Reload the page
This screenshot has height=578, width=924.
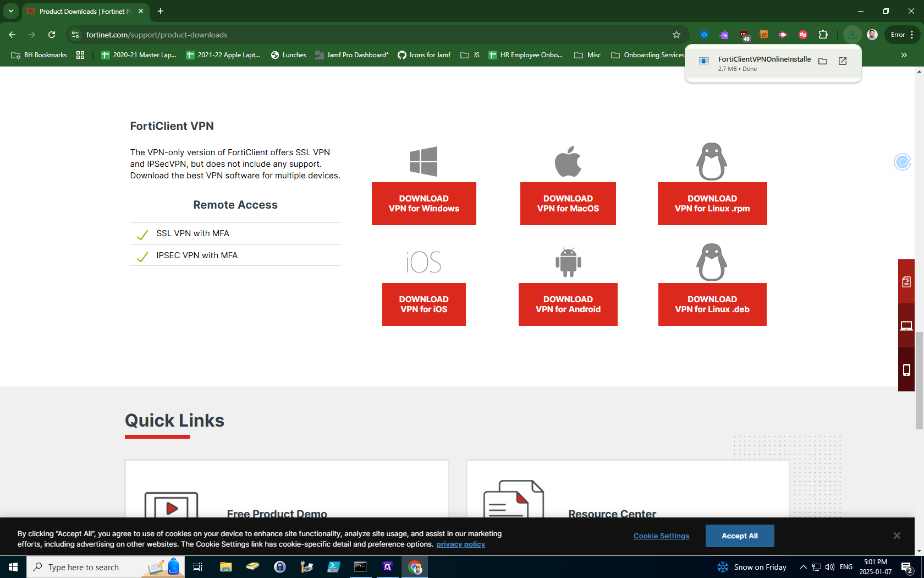click(x=52, y=35)
